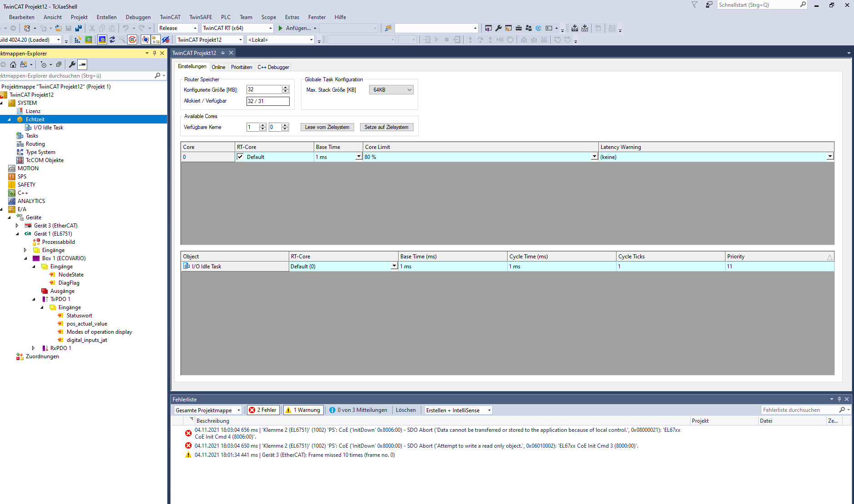This screenshot has height=504, width=854.
Task: Click the Sync with Active Document icon
Action: (24, 64)
